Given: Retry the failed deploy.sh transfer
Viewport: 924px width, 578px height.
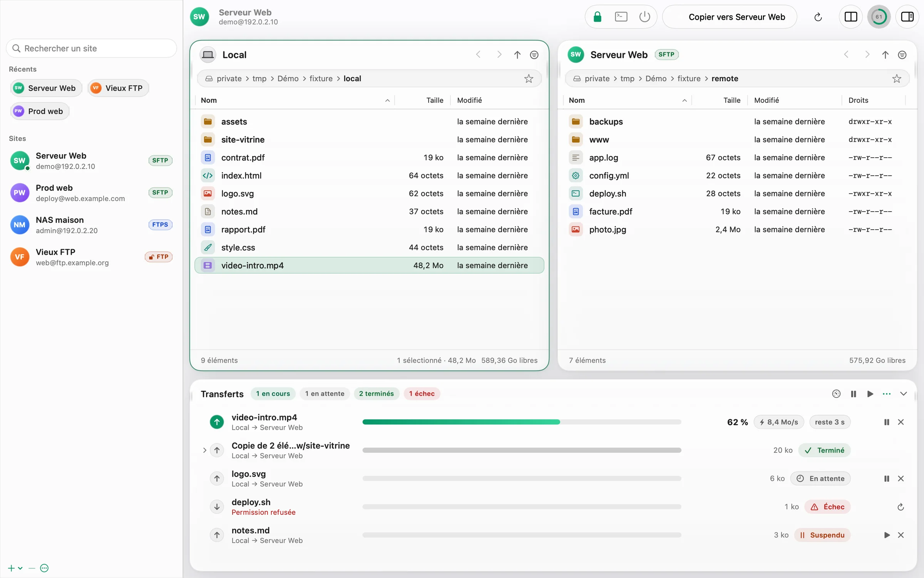Looking at the screenshot, I should pos(901,507).
